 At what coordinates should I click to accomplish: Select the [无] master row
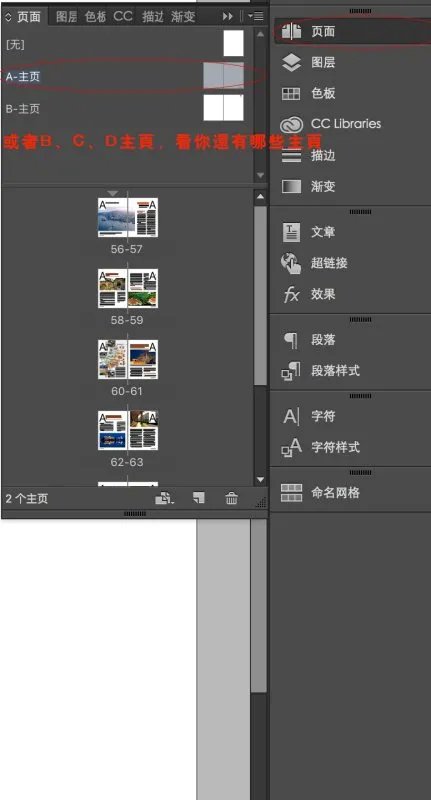[128, 44]
